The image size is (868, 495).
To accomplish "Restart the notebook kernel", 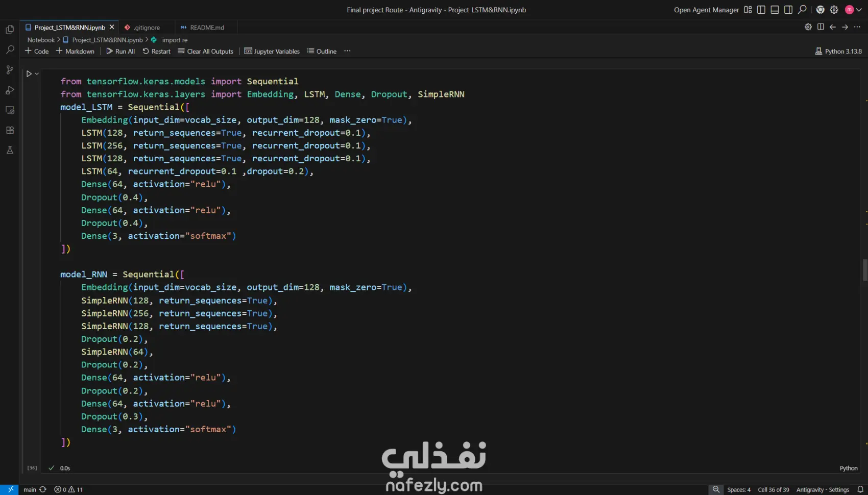I will [x=156, y=51].
